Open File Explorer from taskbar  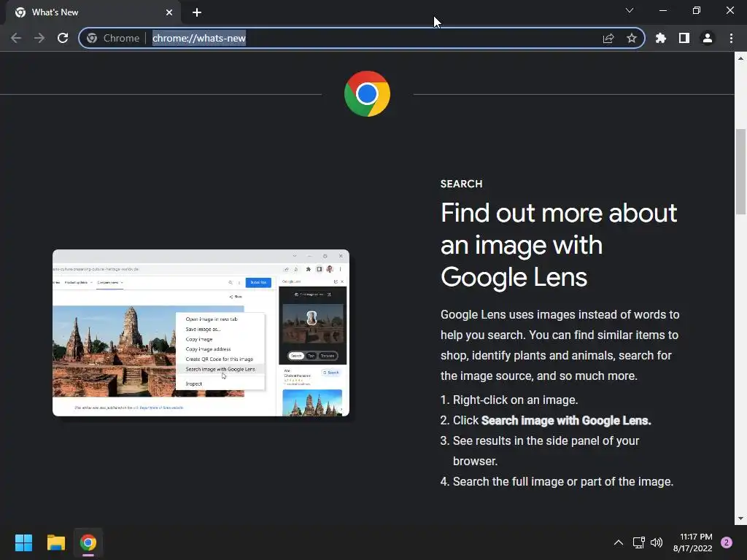[x=55, y=542]
